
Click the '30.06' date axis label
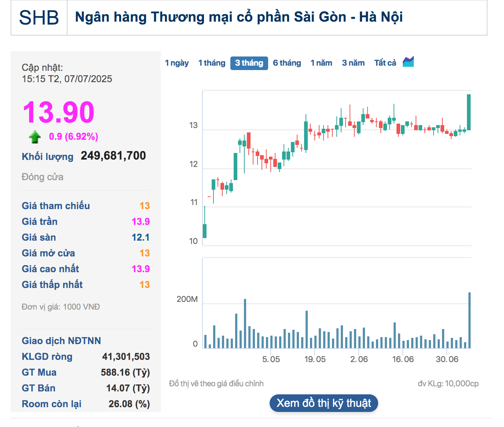[x=447, y=359]
